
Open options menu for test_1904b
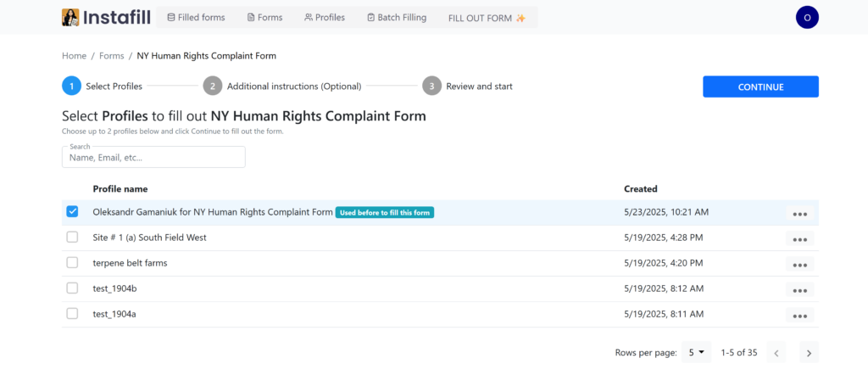coord(799,290)
